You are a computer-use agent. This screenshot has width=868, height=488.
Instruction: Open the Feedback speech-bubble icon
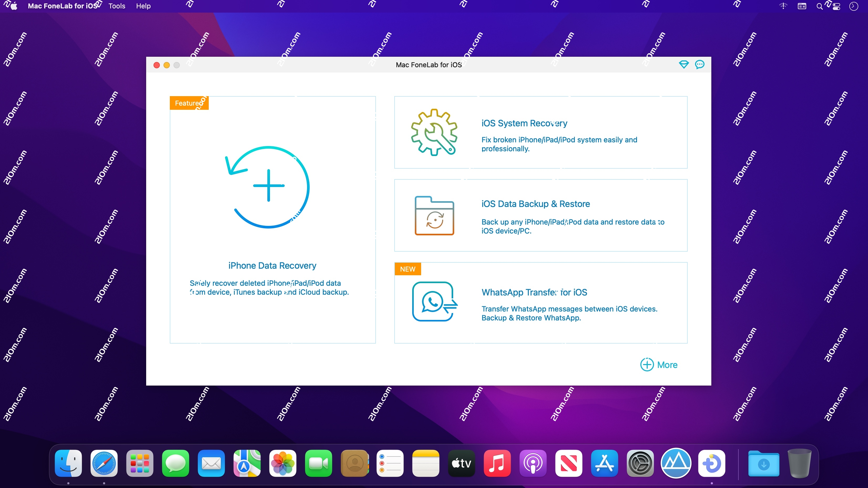(699, 65)
